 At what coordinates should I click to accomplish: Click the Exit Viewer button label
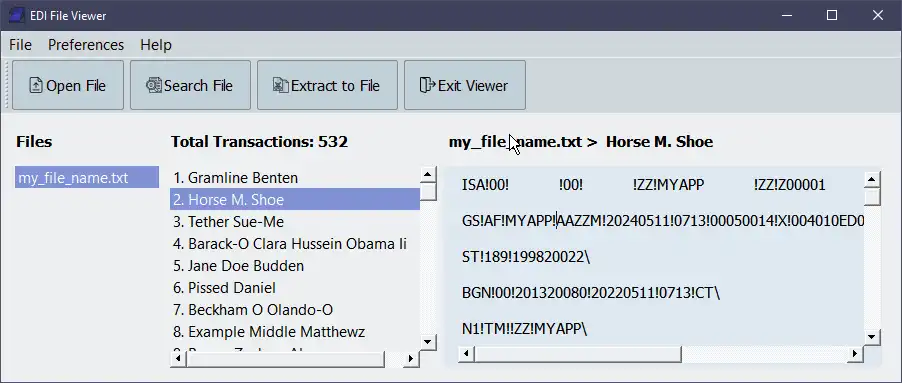[473, 86]
